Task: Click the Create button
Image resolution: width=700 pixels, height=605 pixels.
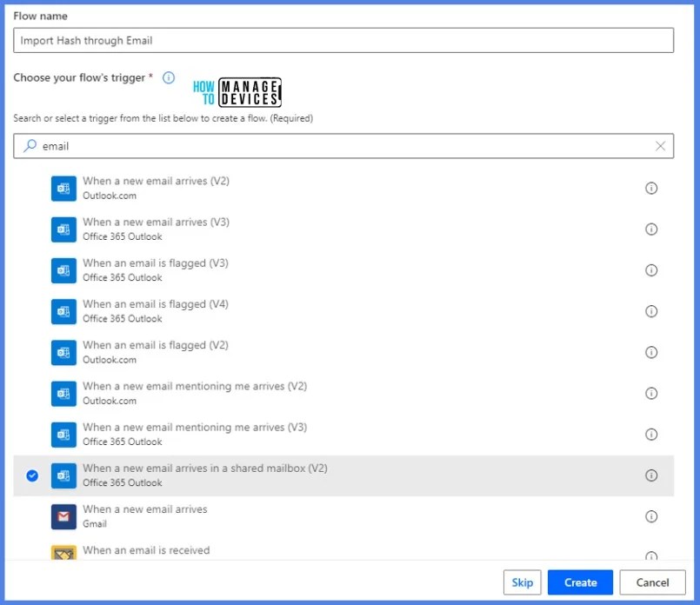Action: 580,582
